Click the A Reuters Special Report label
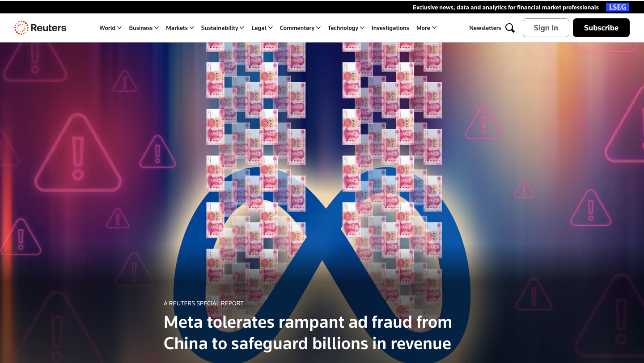The image size is (644, 363). (203, 303)
